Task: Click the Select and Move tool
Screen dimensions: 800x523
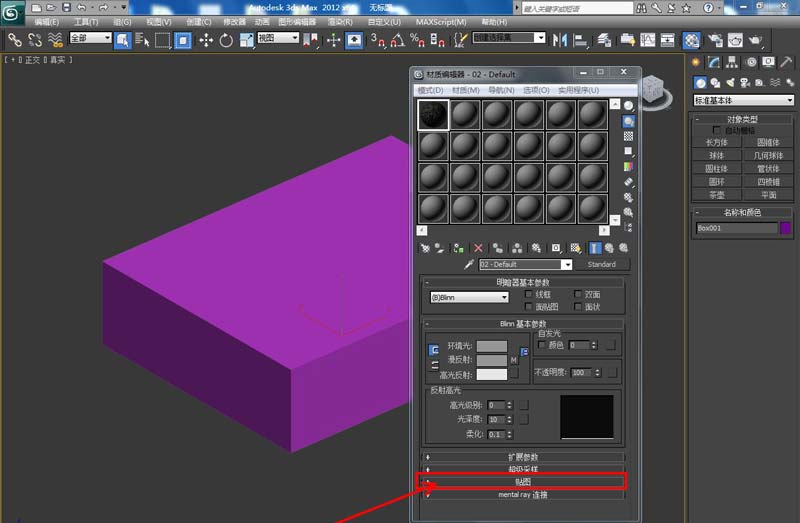Action: pos(206,40)
